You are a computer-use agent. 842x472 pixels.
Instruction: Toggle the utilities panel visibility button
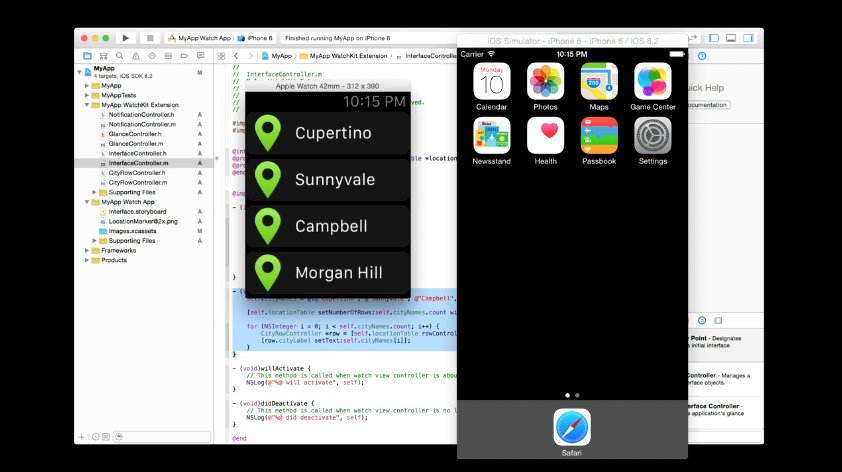click(749, 38)
